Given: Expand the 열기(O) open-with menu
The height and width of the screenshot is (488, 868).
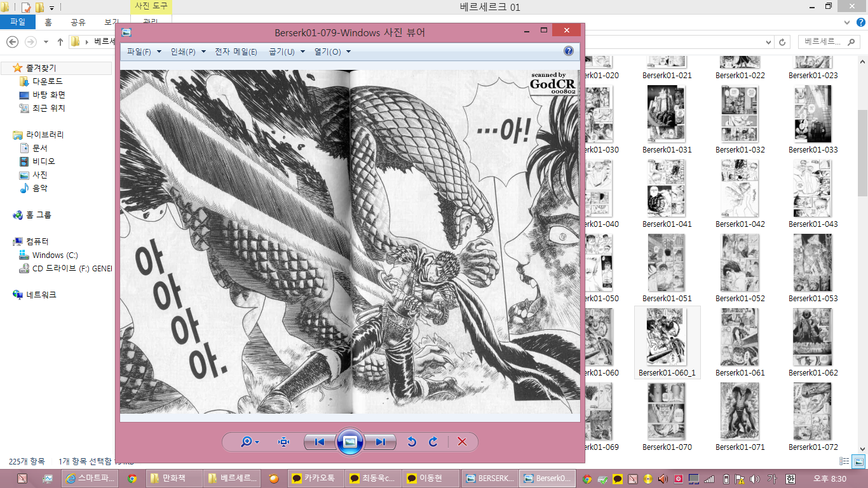Looking at the screenshot, I should (332, 52).
